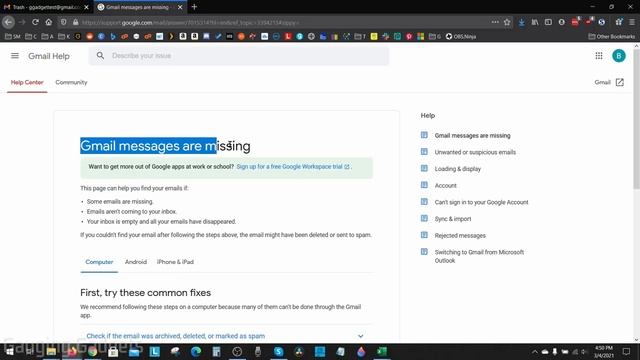Open the Gmail Help main menu hamburger

[x=15, y=56]
